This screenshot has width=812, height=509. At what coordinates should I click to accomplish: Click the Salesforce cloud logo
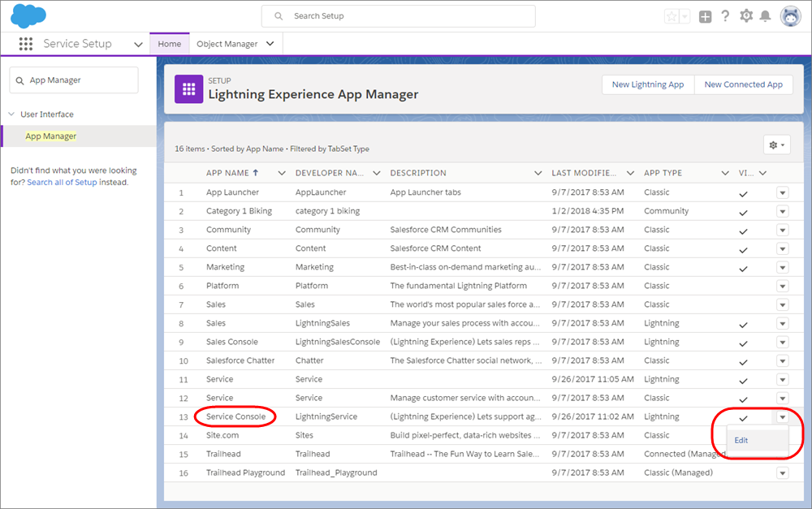(28, 16)
